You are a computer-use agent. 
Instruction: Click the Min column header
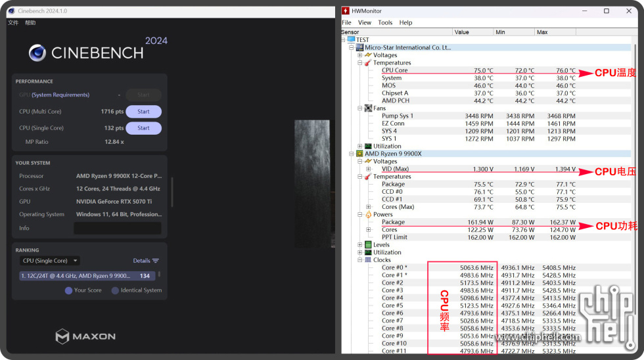click(514, 32)
